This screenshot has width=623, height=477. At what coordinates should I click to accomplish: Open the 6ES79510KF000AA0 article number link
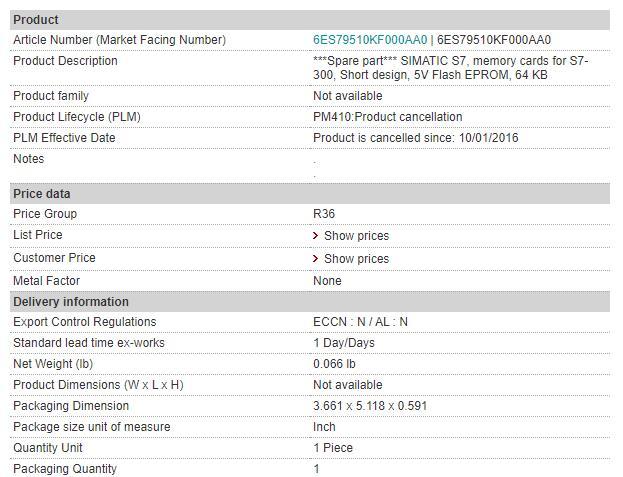[370, 40]
